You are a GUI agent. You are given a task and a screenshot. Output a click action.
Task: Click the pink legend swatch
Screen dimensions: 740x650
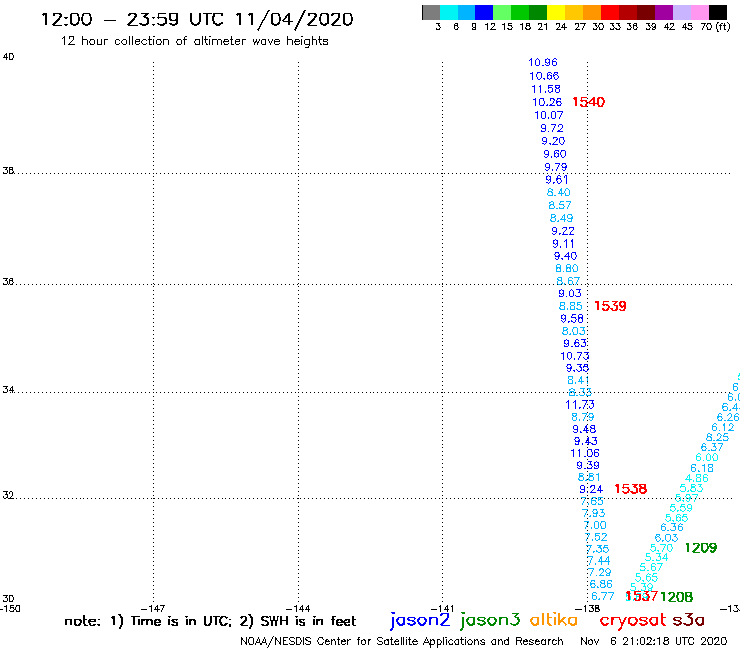tap(699, 12)
